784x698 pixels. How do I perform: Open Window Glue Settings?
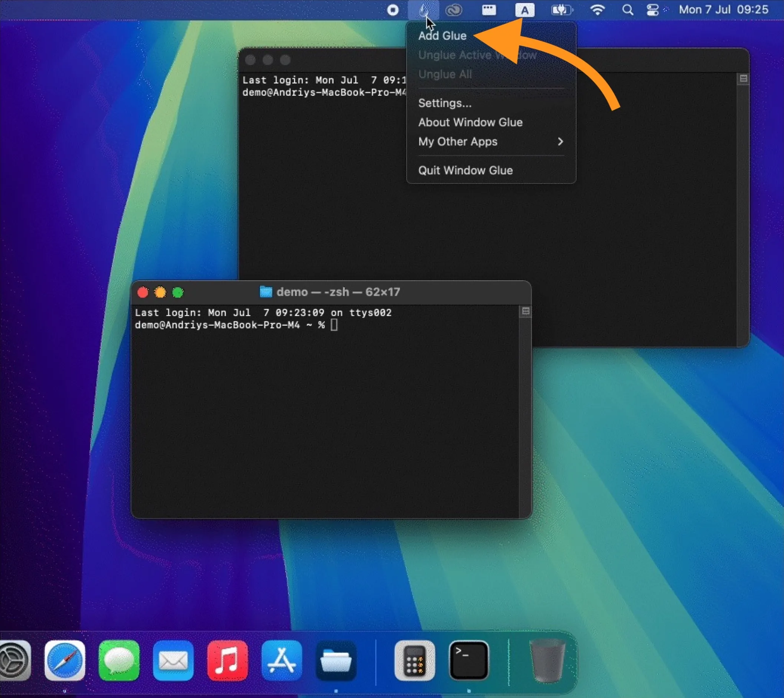coord(445,103)
